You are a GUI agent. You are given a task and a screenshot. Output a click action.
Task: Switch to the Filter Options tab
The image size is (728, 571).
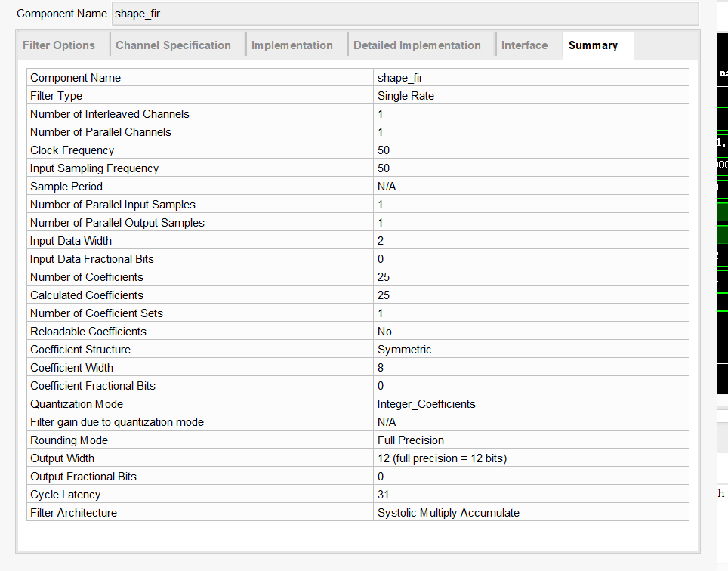pyautogui.click(x=59, y=45)
